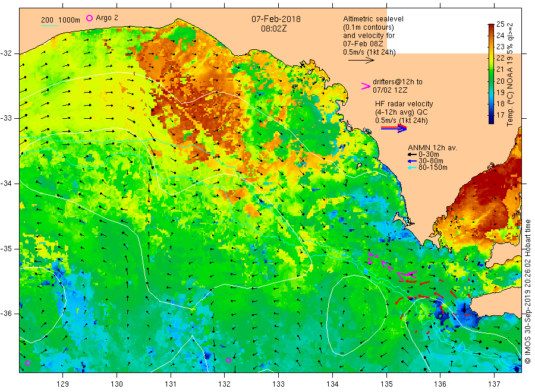Click the green 20° section of the color bar

[x=492, y=81]
